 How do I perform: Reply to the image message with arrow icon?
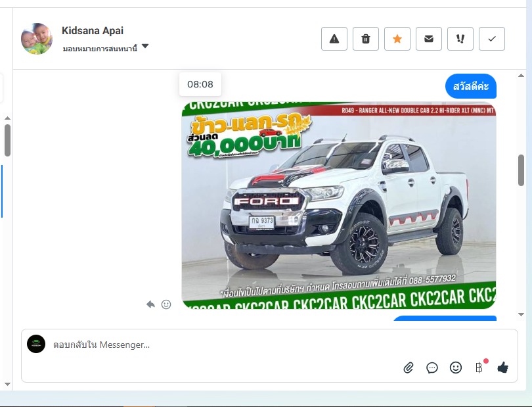point(150,304)
